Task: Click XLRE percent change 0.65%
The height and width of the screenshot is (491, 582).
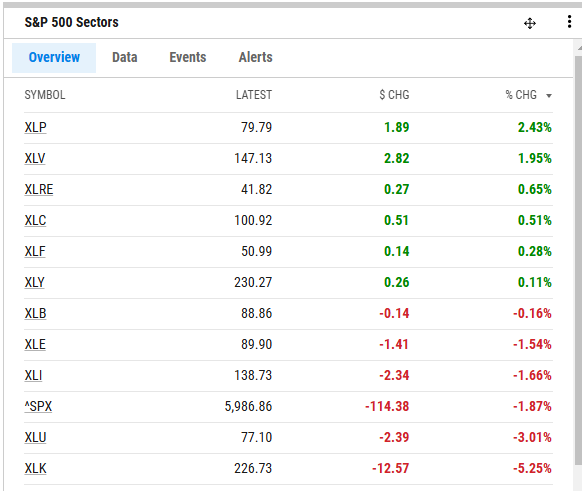Action: (x=535, y=189)
